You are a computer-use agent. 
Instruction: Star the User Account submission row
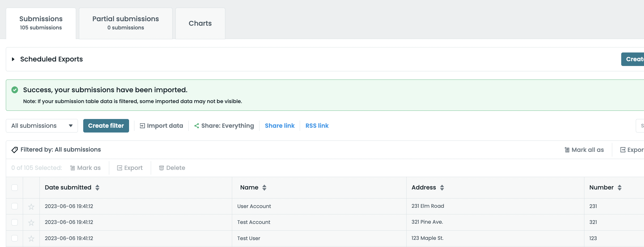[x=31, y=206]
